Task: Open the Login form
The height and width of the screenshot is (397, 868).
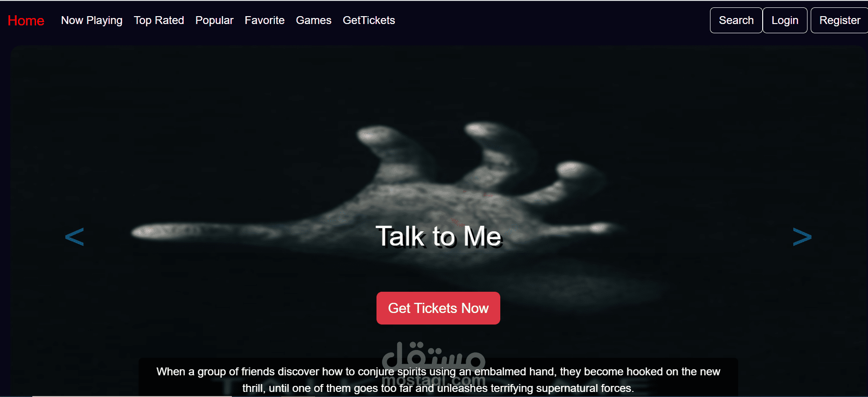Action: (x=785, y=20)
